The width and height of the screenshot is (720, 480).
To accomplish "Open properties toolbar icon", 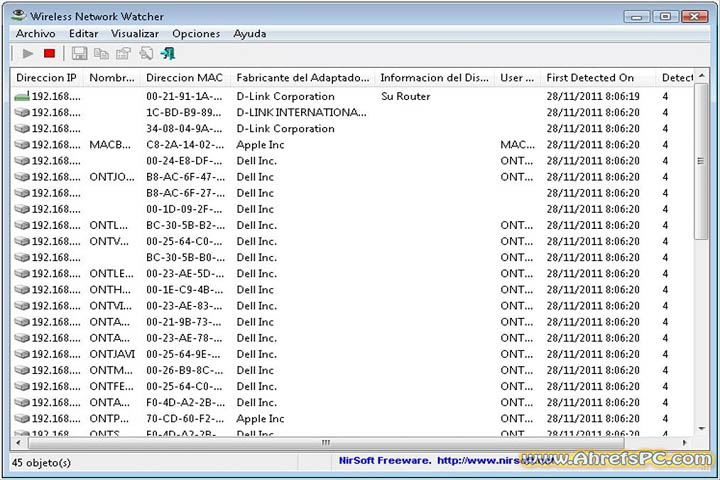I will pyautogui.click(x=123, y=54).
